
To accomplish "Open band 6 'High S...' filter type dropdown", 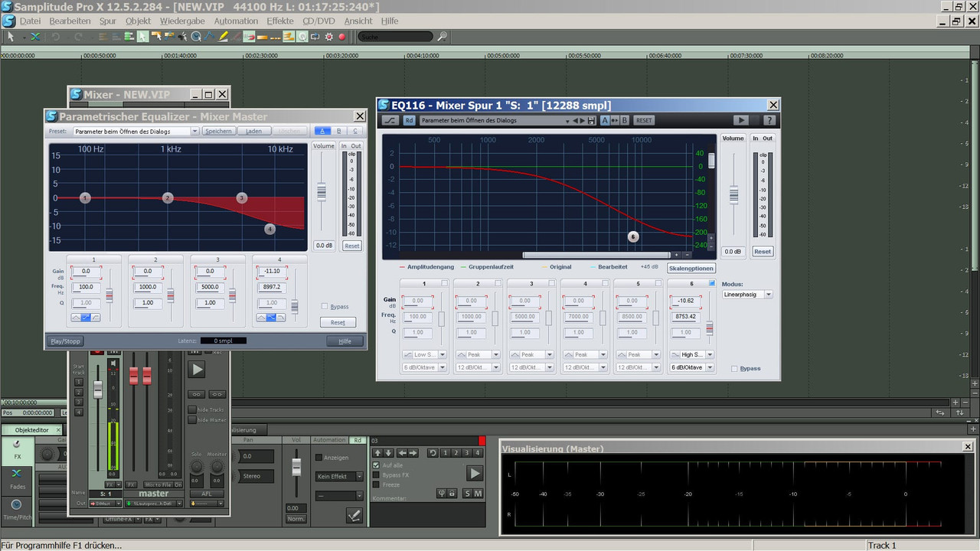I will pos(692,354).
